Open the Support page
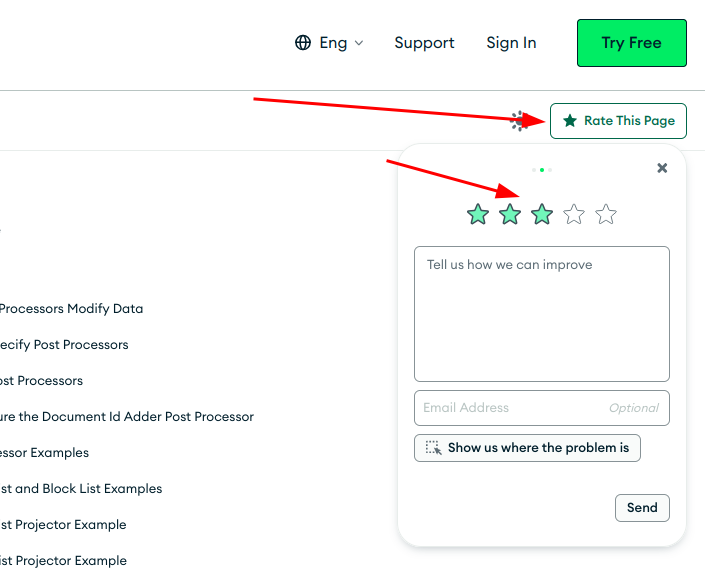 coord(424,43)
